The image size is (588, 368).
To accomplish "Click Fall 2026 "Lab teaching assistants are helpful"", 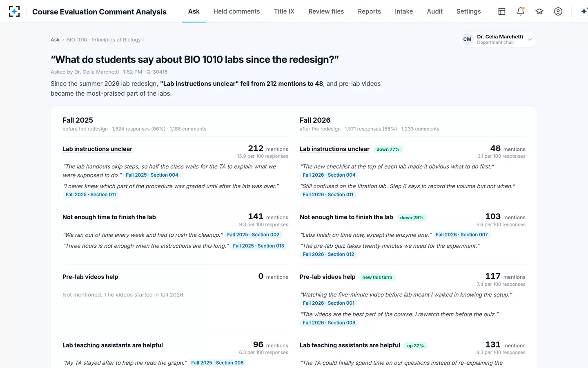I will (350, 346).
